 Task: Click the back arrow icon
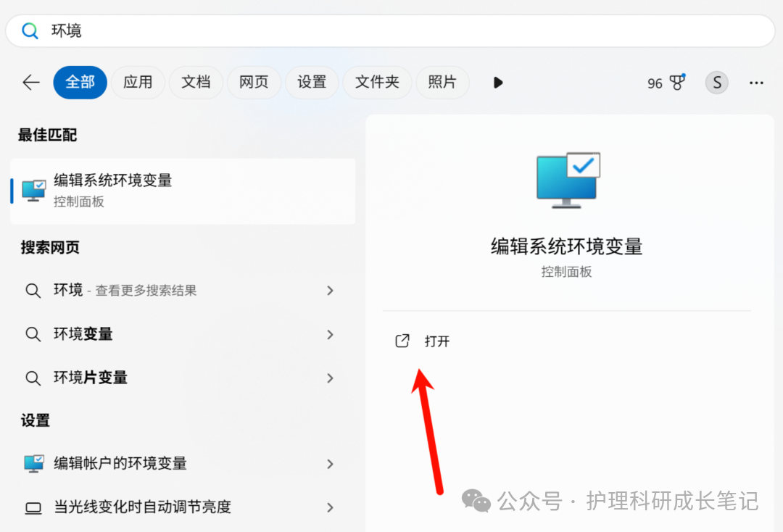pyautogui.click(x=31, y=83)
